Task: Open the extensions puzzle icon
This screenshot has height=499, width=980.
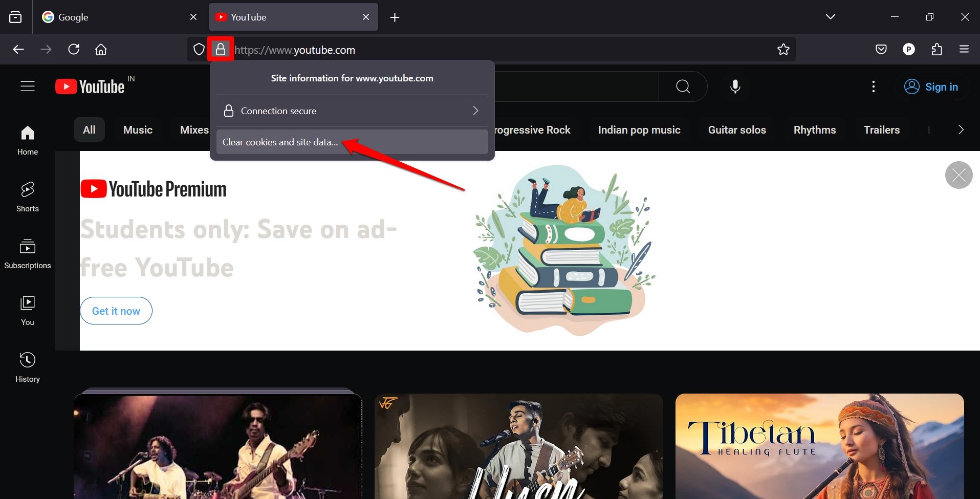Action: (937, 50)
